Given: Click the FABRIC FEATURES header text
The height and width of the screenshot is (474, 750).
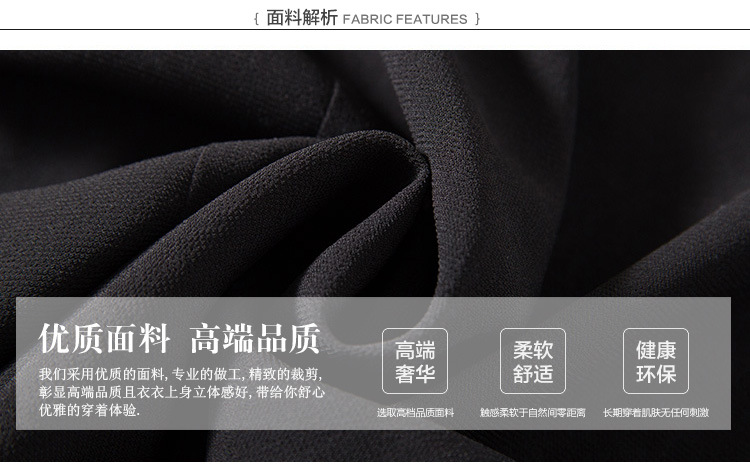Looking at the screenshot, I should pos(405,19).
